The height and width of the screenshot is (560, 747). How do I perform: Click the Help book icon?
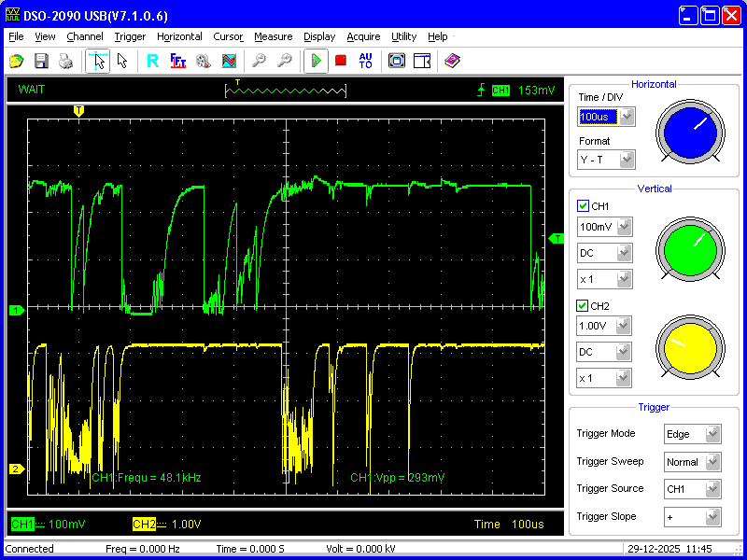point(452,61)
